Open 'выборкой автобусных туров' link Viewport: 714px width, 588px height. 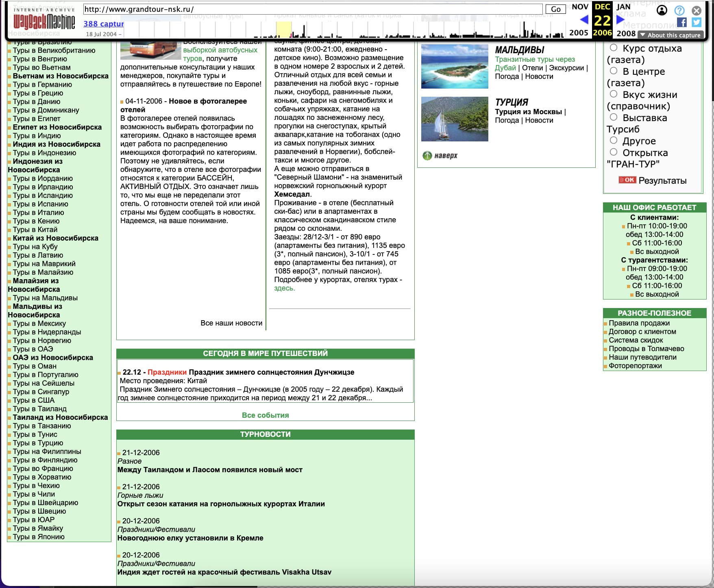click(x=220, y=54)
